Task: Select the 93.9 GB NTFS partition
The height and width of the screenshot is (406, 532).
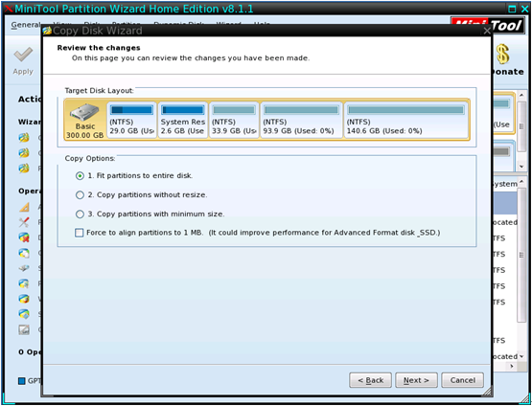Action: tap(301, 120)
